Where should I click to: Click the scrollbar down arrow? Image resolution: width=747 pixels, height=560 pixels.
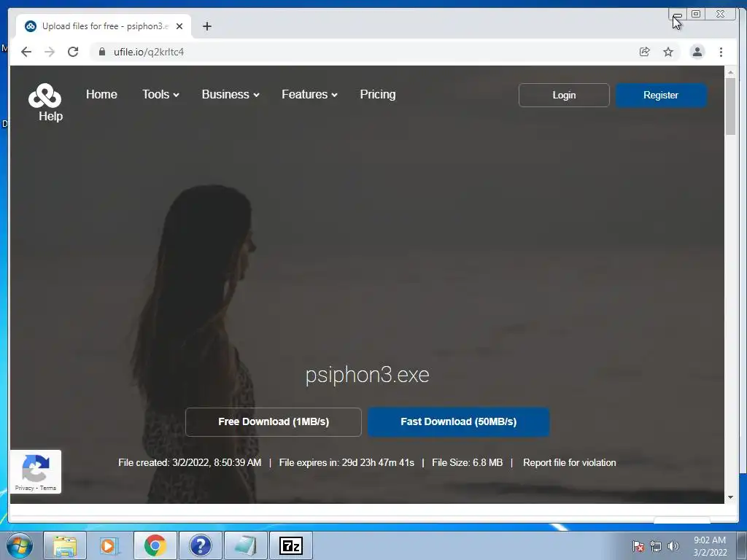click(x=730, y=497)
